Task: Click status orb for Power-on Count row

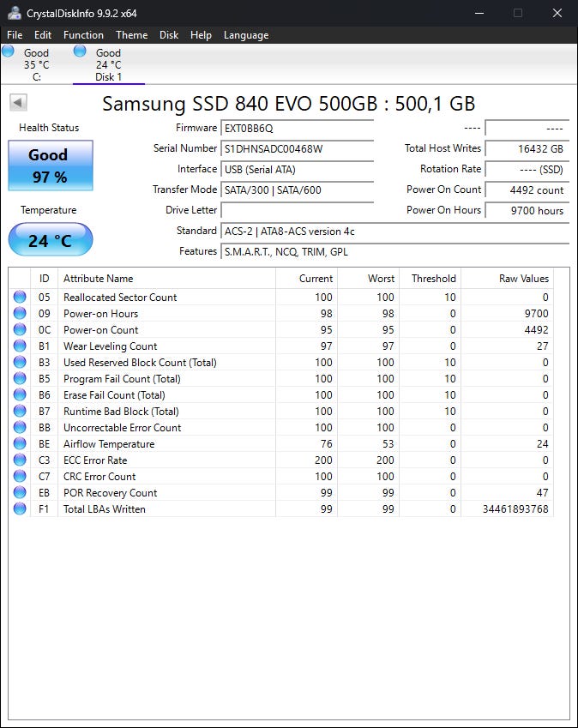Action: 20,329
